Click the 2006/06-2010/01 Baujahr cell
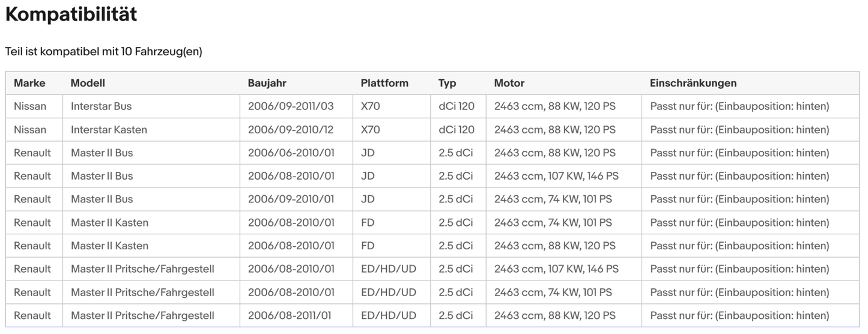This screenshot has width=868, height=334. coord(291,153)
